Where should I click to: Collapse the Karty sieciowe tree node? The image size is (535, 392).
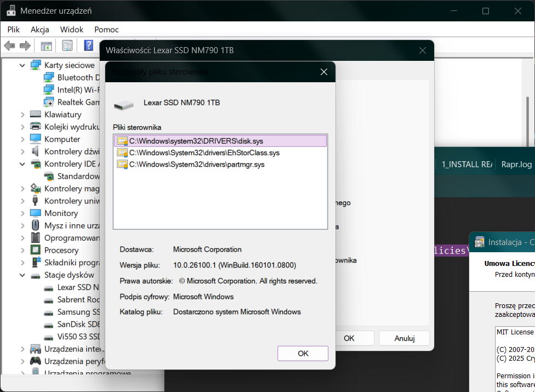coord(22,65)
